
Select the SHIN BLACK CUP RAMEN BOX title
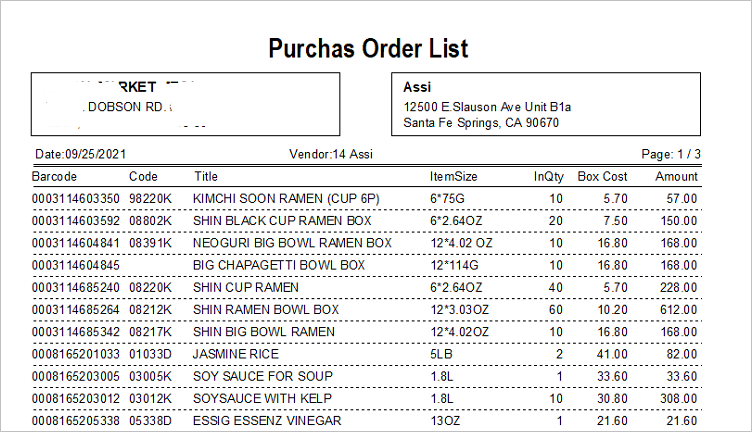point(282,220)
